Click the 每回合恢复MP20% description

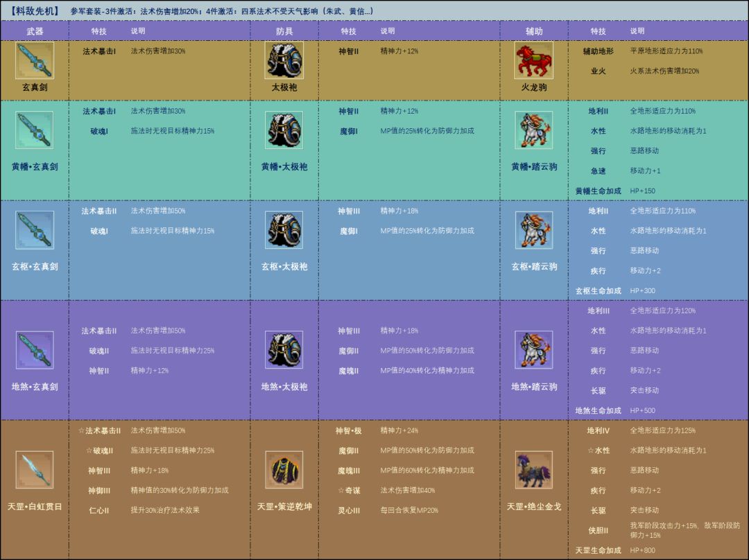[409, 510]
